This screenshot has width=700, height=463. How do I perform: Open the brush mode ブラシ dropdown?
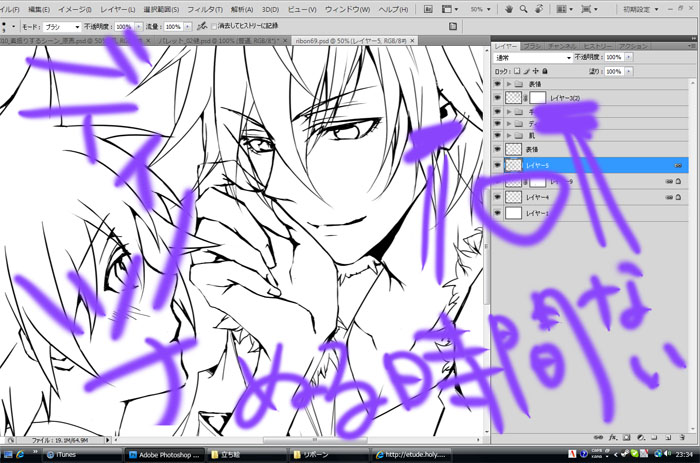coord(62,27)
